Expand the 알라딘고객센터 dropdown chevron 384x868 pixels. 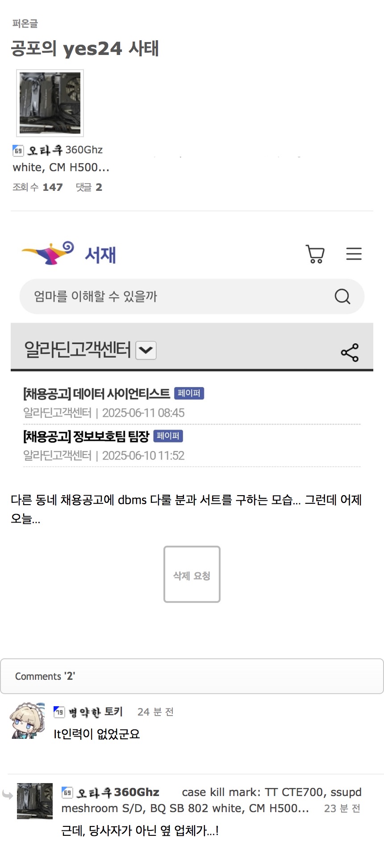(146, 350)
